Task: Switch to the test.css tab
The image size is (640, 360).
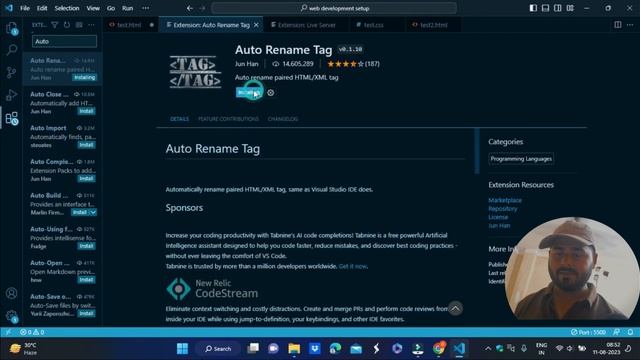Action: point(373,25)
